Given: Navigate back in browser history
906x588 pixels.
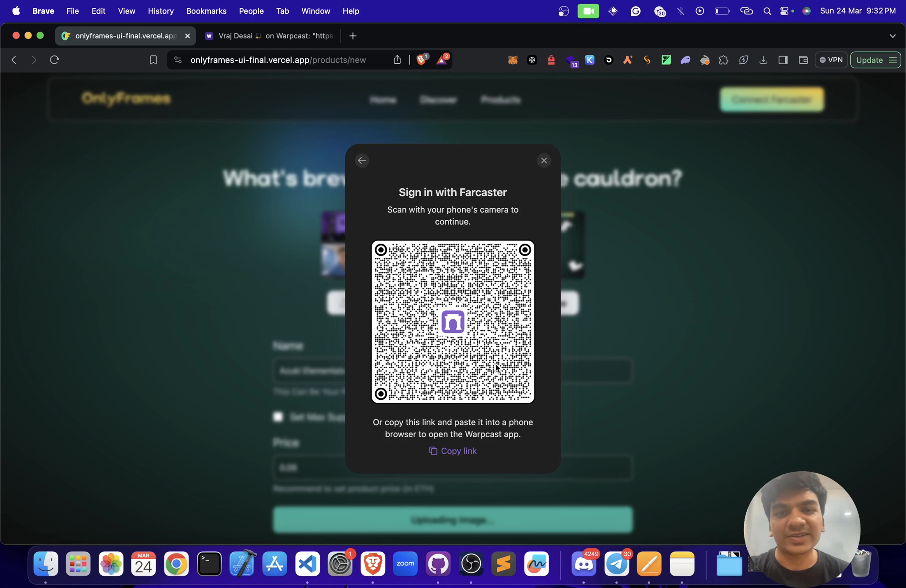Looking at the screenshot, I should click(14, 60).
